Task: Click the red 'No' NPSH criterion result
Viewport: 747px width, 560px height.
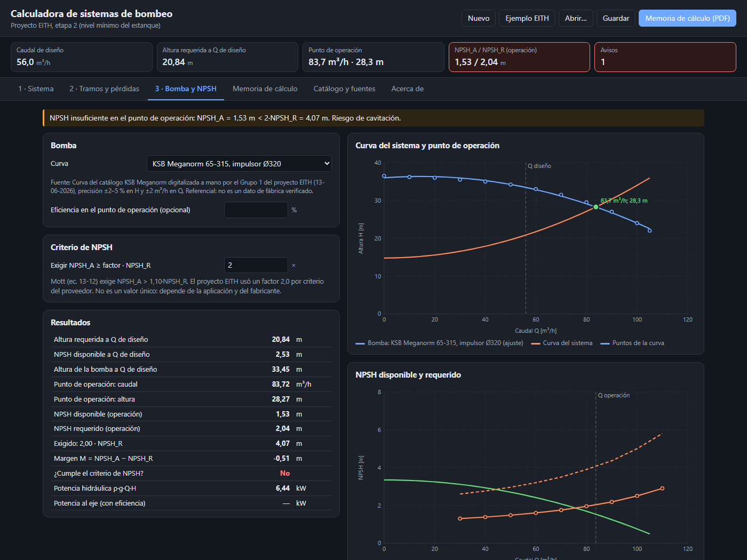Action: pos(285,473)
